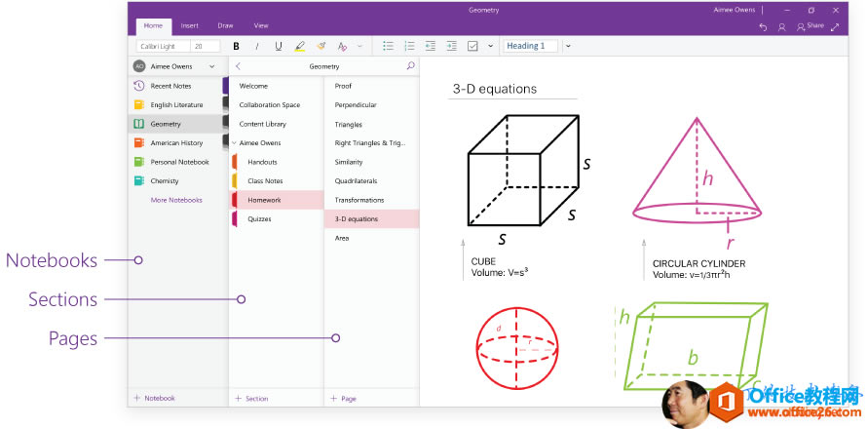Click the back arrow beside Geometry
The height and width of the screenshot is (429, 868).
239,66
